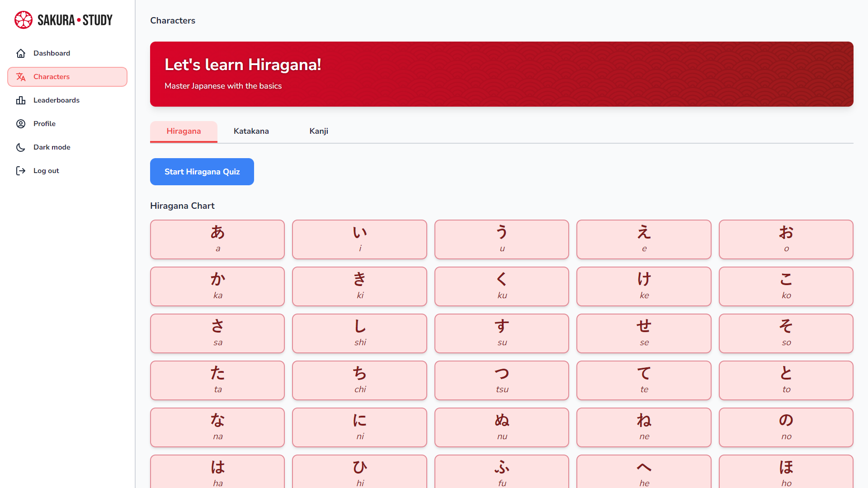Screen dimensions: 868x488
Task: Open the Dashboard page
Action: click(67, 53)
